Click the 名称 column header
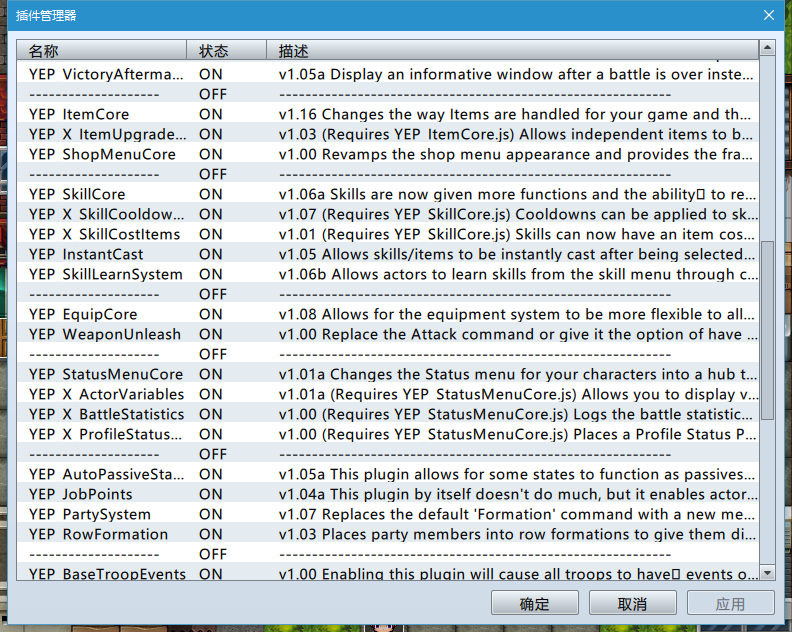This screenshot has height=632, width=792. pos(102,51)
